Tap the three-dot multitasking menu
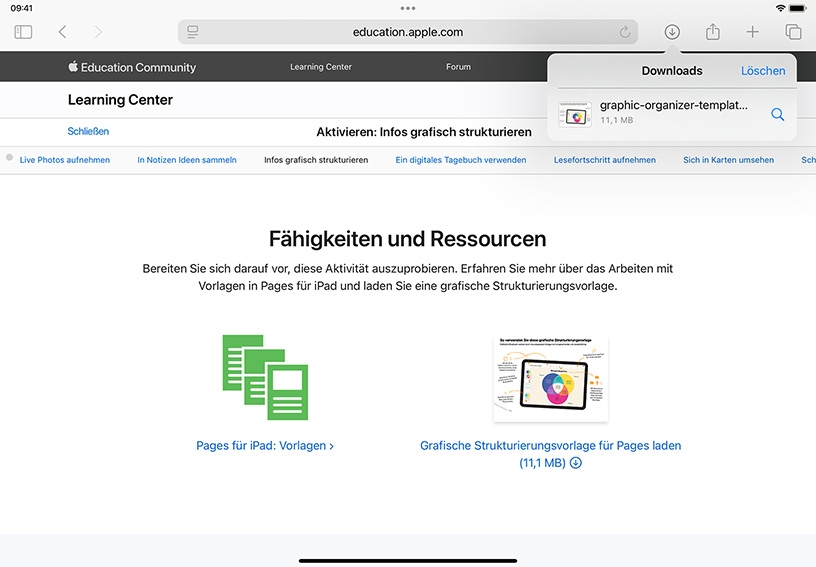816x567 pixels. 408,8
